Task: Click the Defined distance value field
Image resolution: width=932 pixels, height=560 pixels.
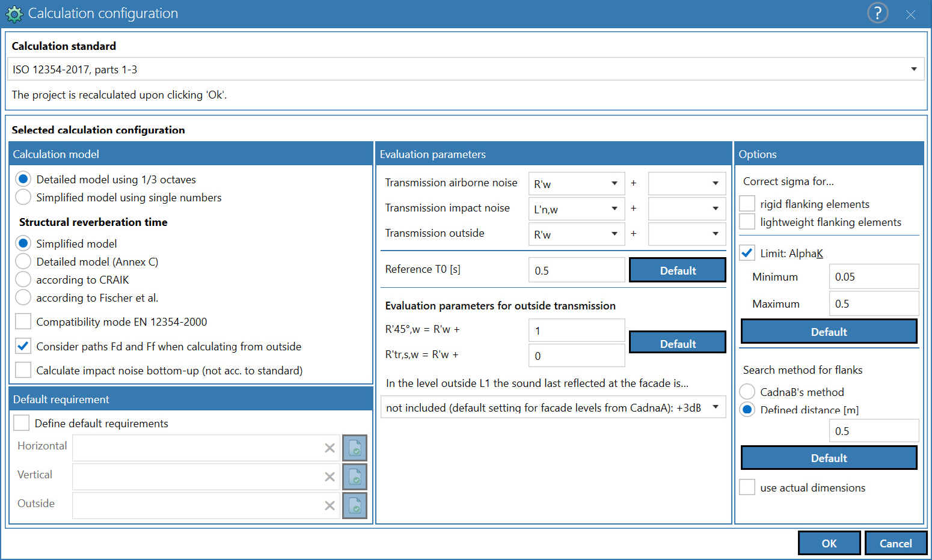Action: (x=874, y=431)
